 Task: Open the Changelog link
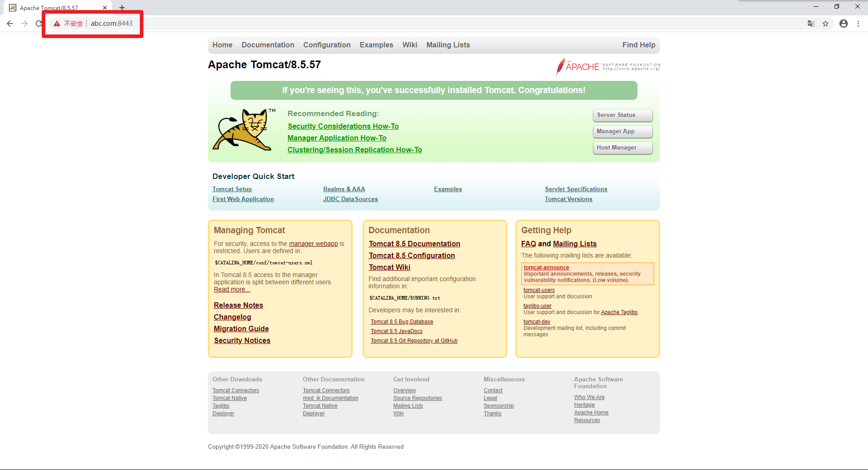click(x=232, y=317)
